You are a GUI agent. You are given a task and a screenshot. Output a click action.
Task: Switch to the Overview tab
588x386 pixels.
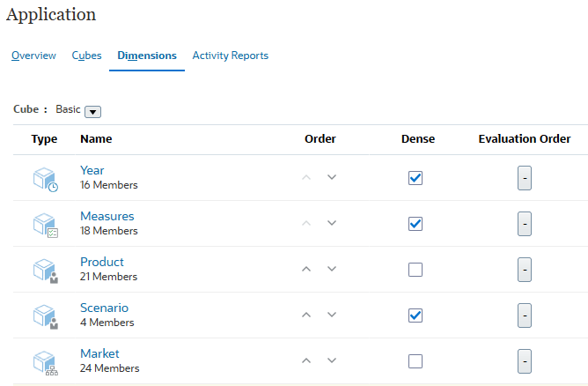[x=33, y=56]
